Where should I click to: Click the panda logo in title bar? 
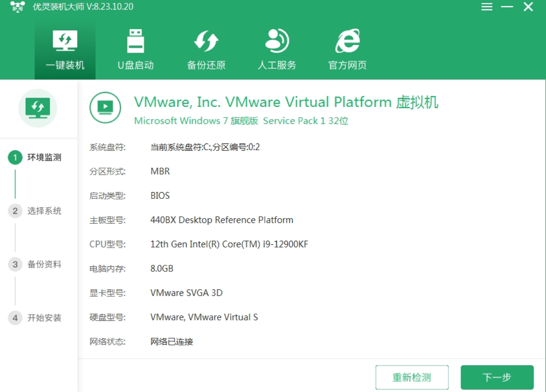[17, 7]
